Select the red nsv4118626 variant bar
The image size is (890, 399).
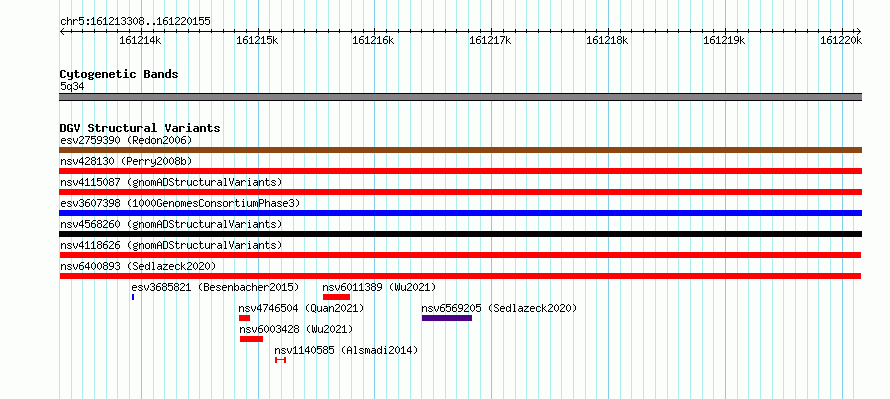click(460, 255)
